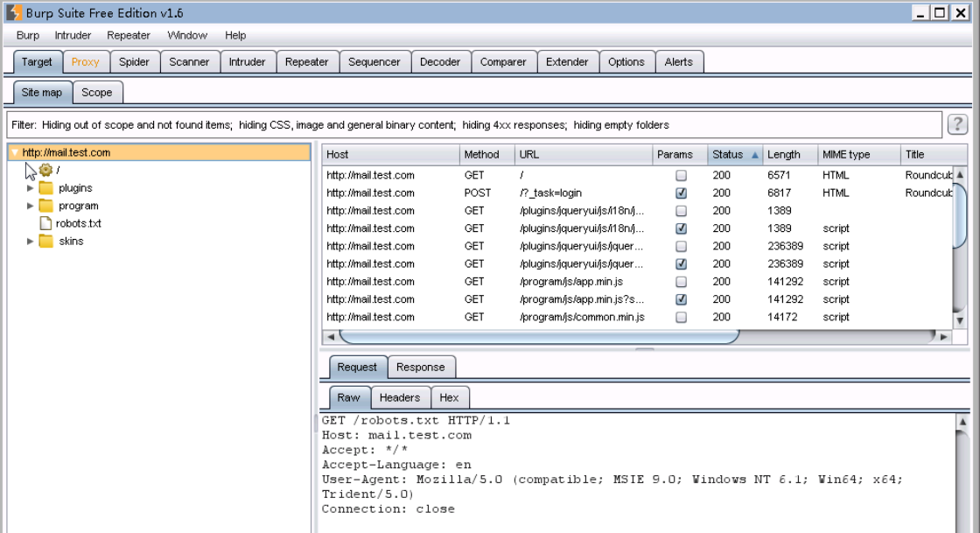Click table scroll right arrow
The width and height of the screenshot is (980, 533).
point(944,337)
